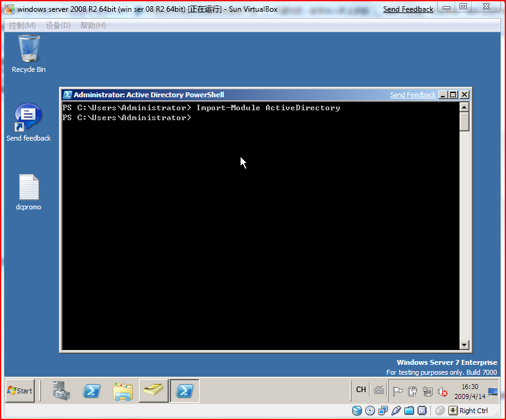Click the Import-Module ActiveDirectory command line
Viewport: 506px width, 420px height.
coord(202,108)
